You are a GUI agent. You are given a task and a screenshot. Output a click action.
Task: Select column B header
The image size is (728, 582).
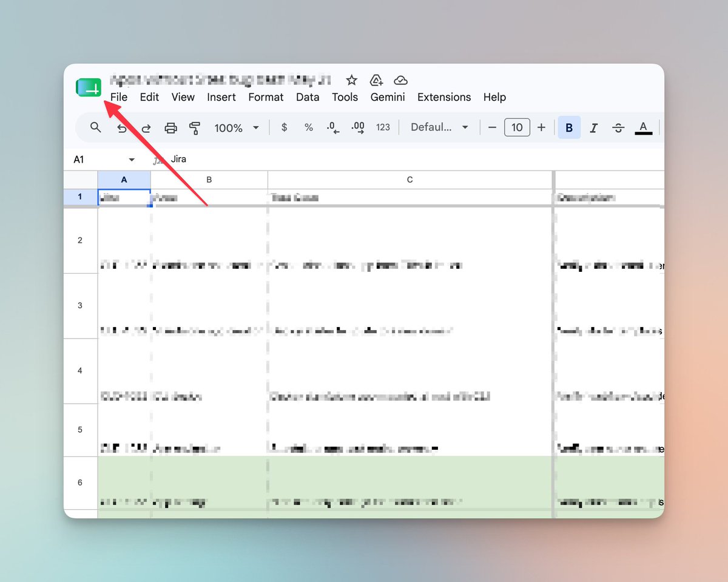click(209, 180)
